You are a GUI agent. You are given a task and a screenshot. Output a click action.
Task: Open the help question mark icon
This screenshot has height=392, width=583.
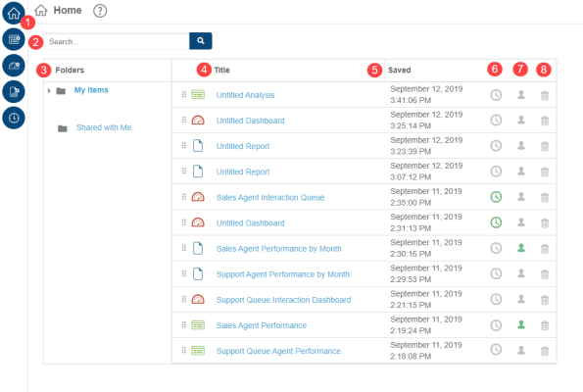(100, 11)
